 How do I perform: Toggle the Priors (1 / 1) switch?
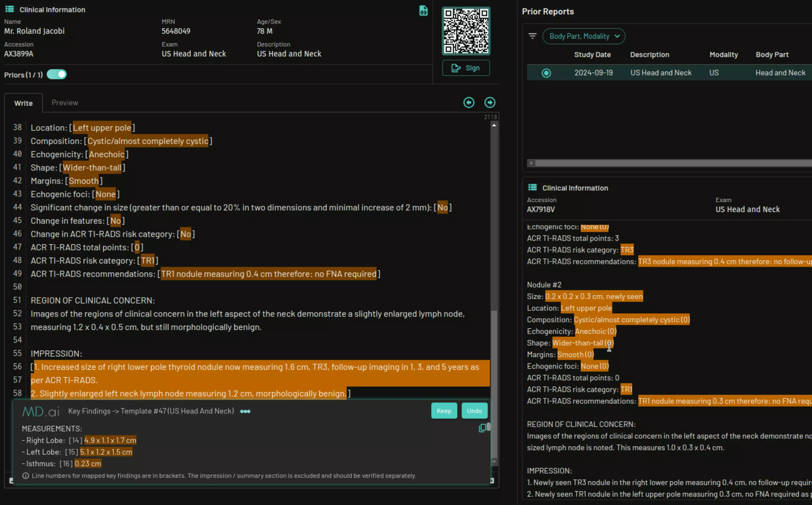point(57,74)
